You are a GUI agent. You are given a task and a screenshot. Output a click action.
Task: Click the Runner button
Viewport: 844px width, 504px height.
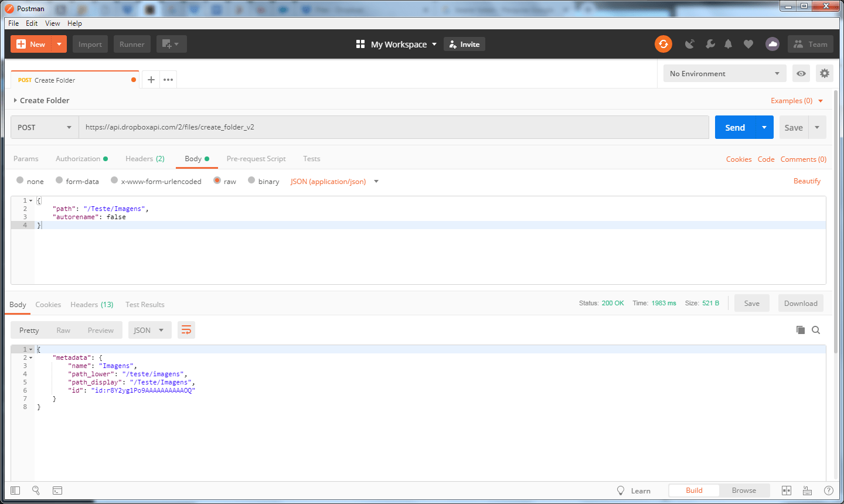coord(132,44)
